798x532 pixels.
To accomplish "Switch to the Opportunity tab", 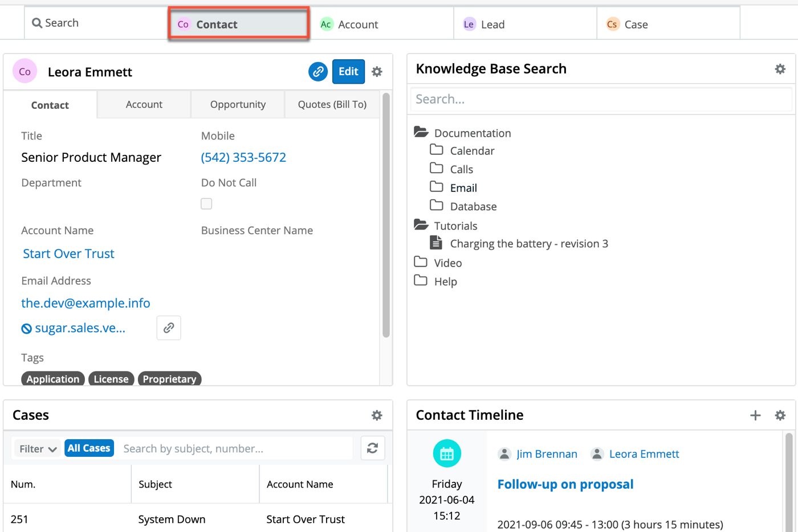I will click(238, 104).
